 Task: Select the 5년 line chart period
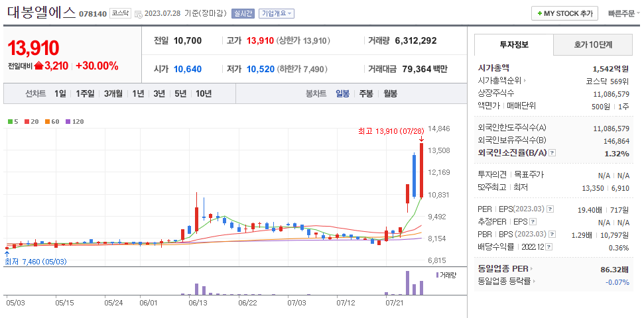pyautogui.click(x=180, y=93)
